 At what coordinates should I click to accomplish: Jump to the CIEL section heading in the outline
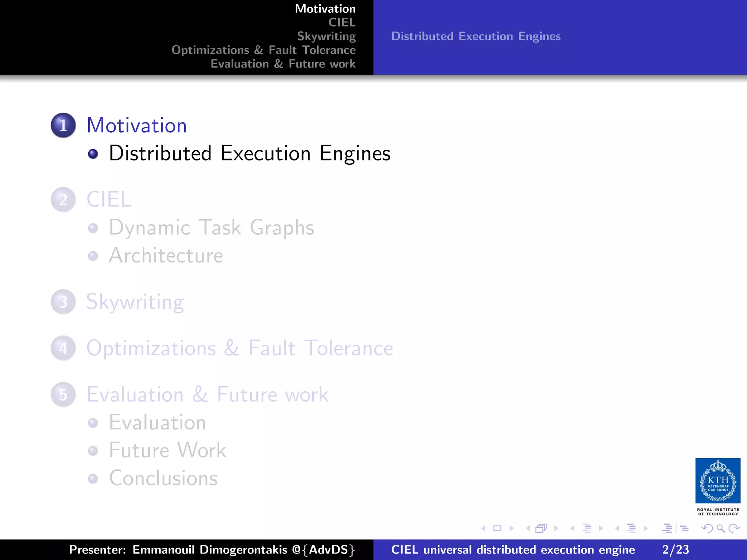(109, 199)
